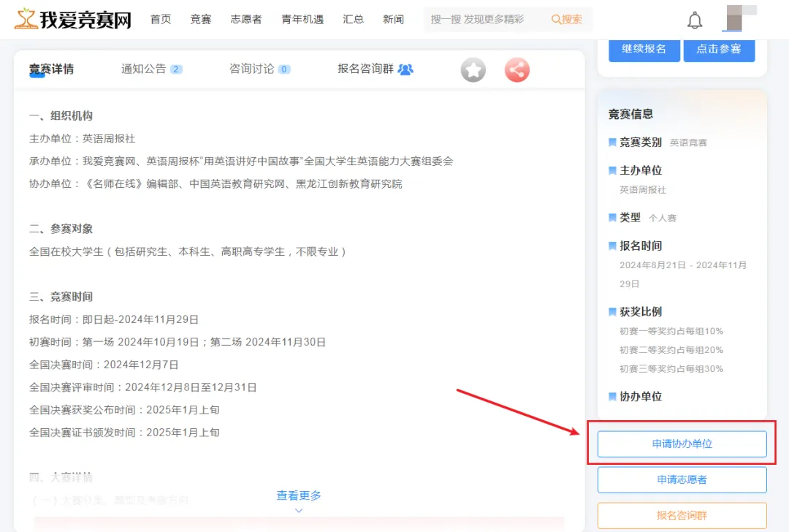Click the 申请协办单位 button
Viewport: 789px width, 532px height.
coord(682,444)
